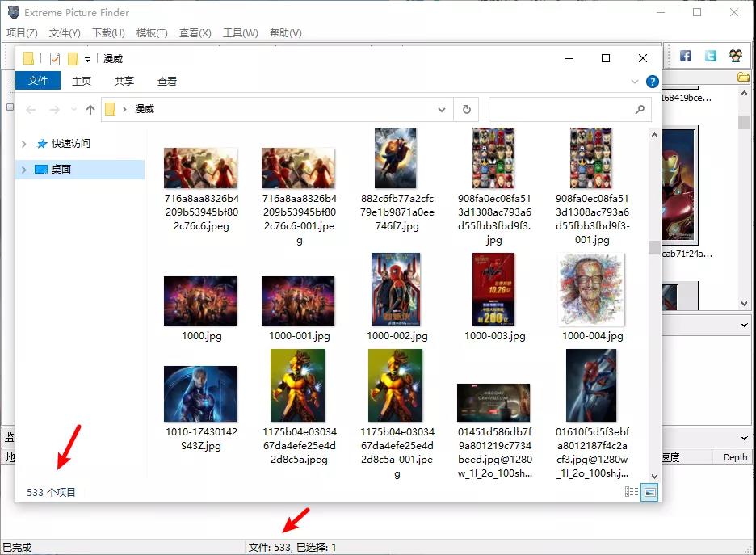Expand dropdown chevron above Depth column
The width and height of the screenshot is (756, 555).
point(744,439)
